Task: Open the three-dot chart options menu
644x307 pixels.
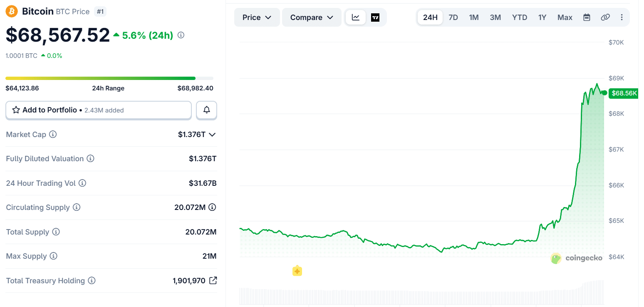Action: click(622, 17)
